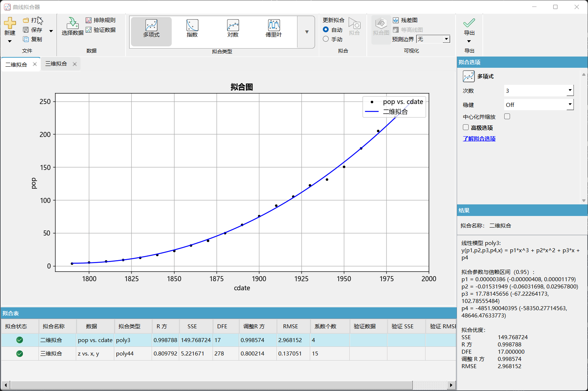Switch to the 二维拟合 tab
Image resolution: width=588 pixels, height=391 pixels.
click(x=16, y=64)
